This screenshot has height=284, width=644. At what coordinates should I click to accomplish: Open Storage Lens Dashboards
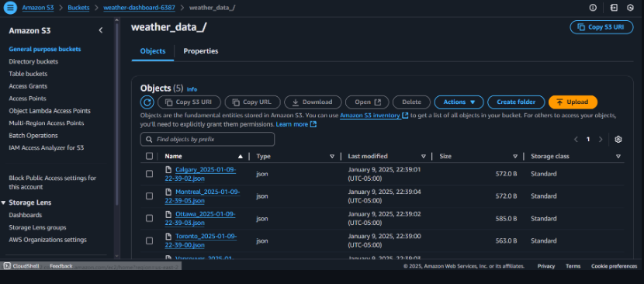tap(26, 215)
